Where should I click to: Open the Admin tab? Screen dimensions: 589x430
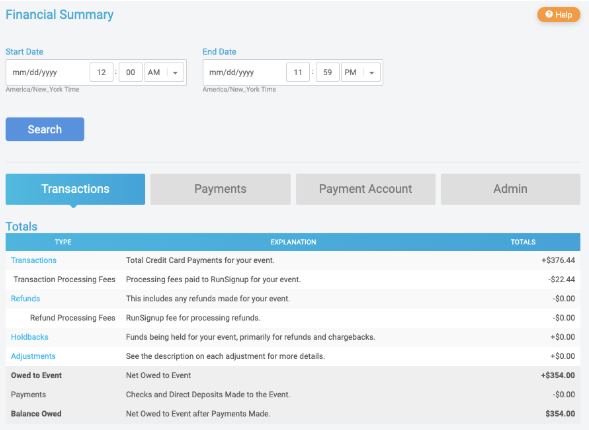510,189
